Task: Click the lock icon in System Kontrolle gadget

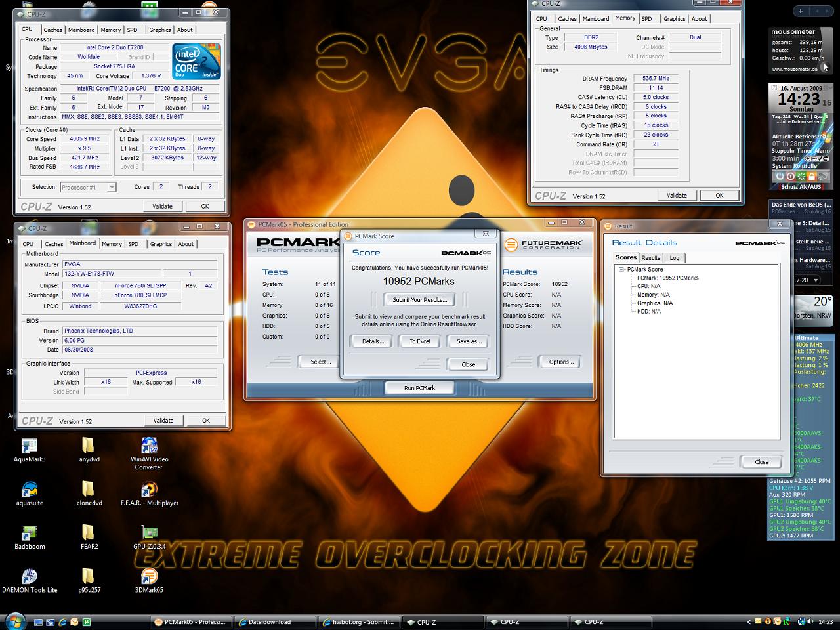Action: [812, 177]
